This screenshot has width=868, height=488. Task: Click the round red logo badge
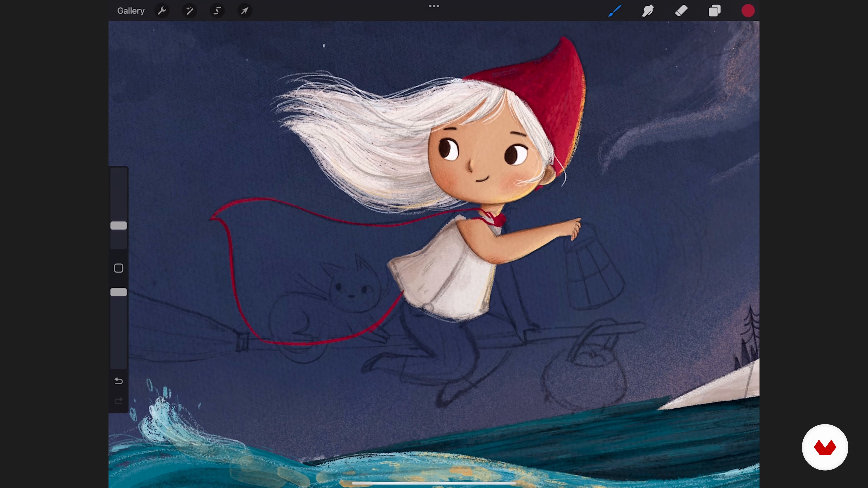coord(825,447)
